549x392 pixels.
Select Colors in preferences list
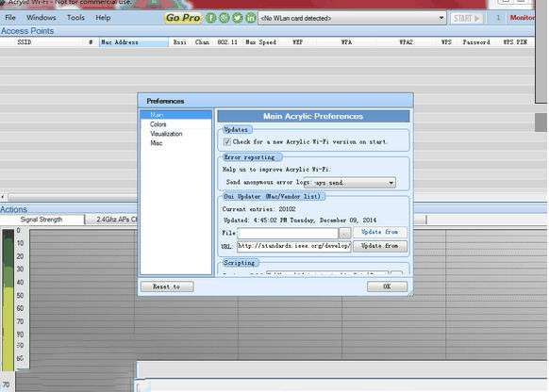point(158,124)
